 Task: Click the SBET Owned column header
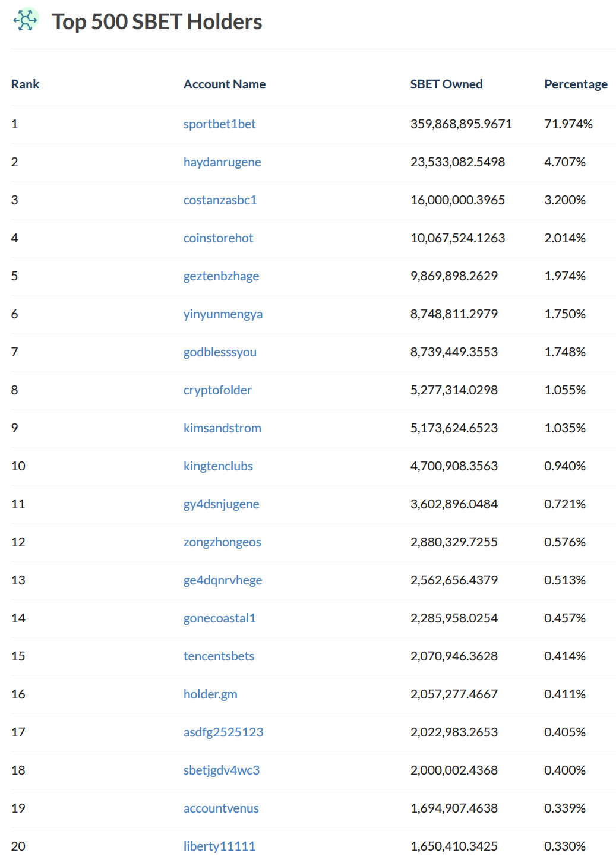coord(446,84)
